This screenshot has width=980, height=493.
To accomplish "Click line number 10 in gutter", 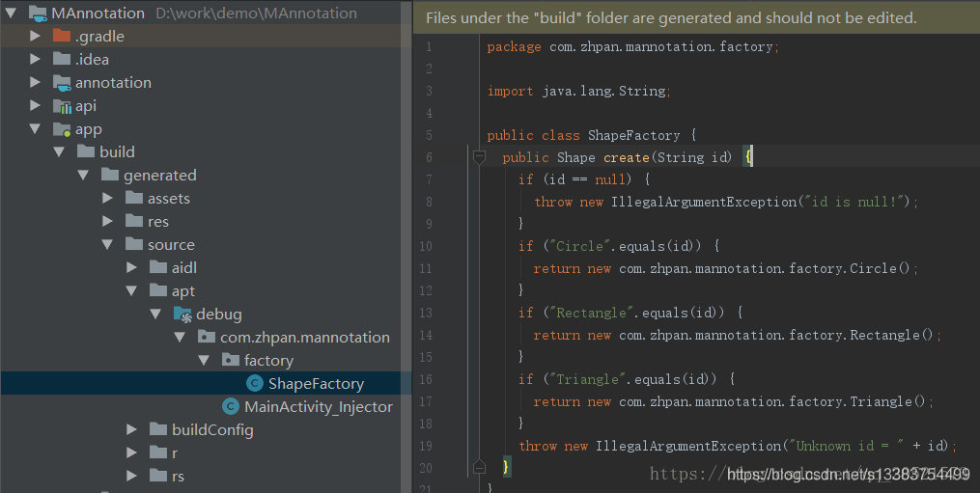I will (426, 246).
